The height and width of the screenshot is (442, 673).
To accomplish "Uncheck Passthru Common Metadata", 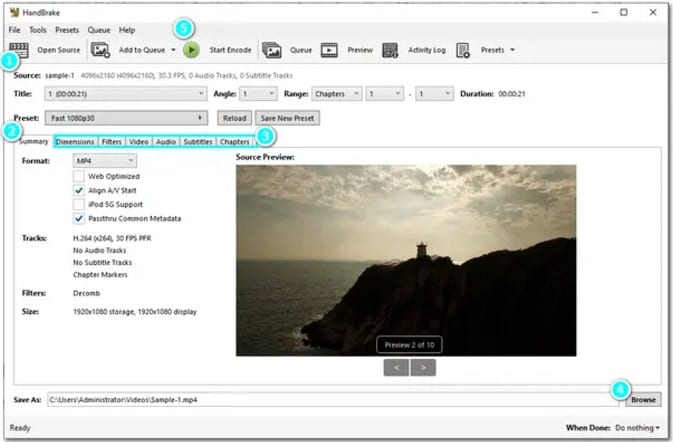I will (79, 218).
